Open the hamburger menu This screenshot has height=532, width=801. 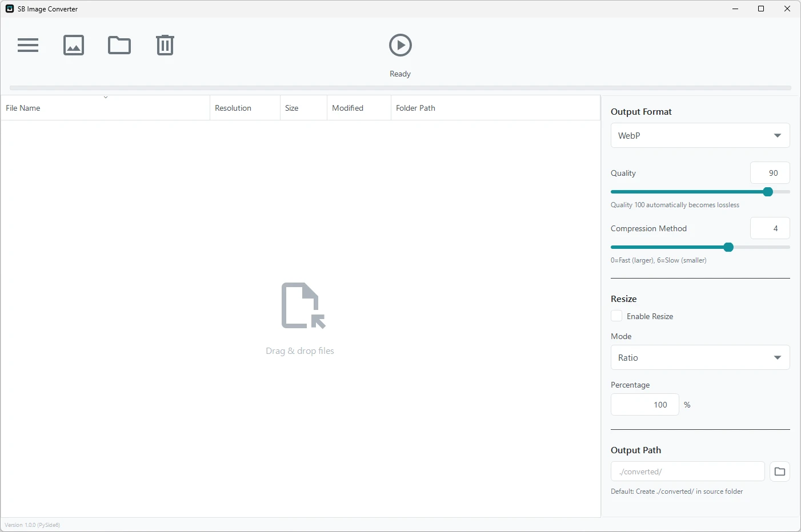click(28, 45)
